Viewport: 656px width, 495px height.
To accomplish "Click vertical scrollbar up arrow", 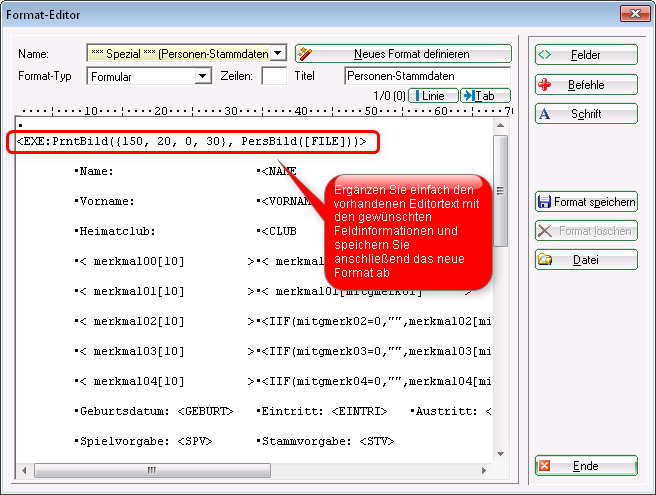I will tap(500, 126).
